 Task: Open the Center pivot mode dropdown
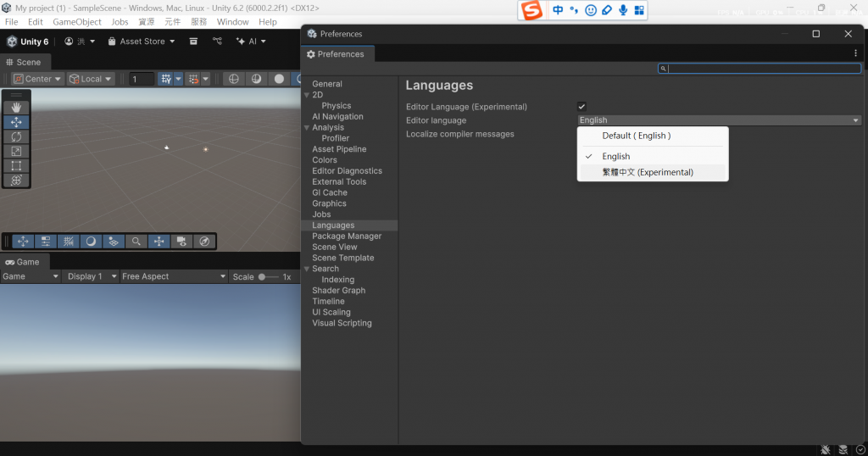point(37,79)
